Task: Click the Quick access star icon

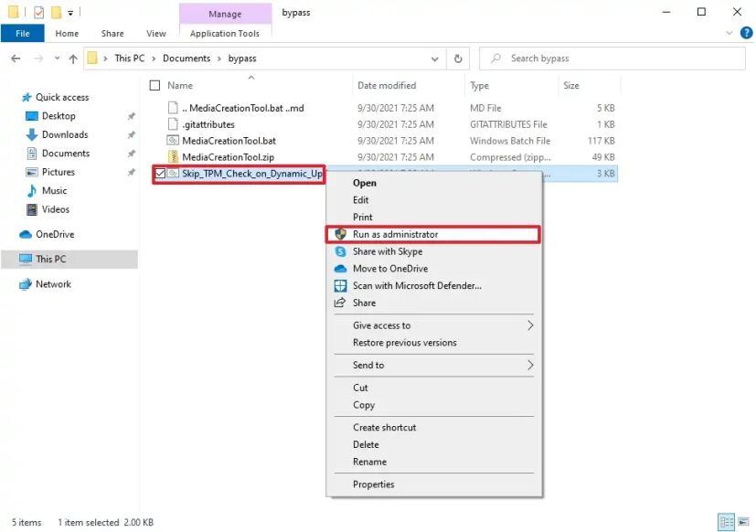Action: coord(27,98)
